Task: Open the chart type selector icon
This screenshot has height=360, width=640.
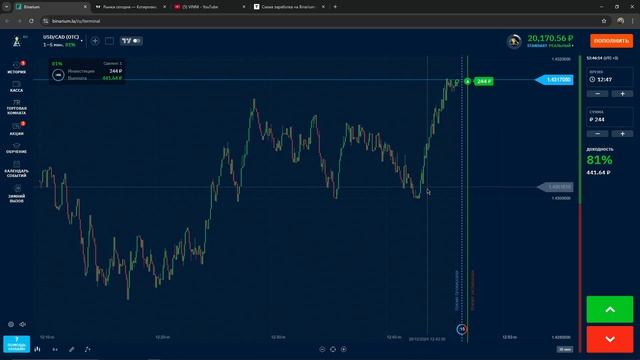Action: click(x=38, y=349)
